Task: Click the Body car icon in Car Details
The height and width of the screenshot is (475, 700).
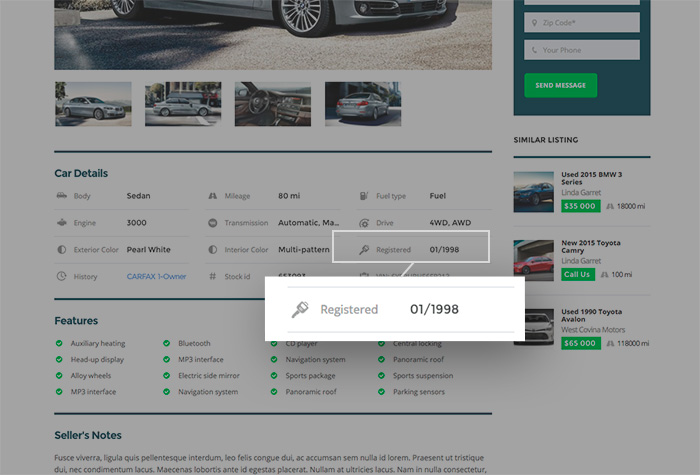Action: 61,196
